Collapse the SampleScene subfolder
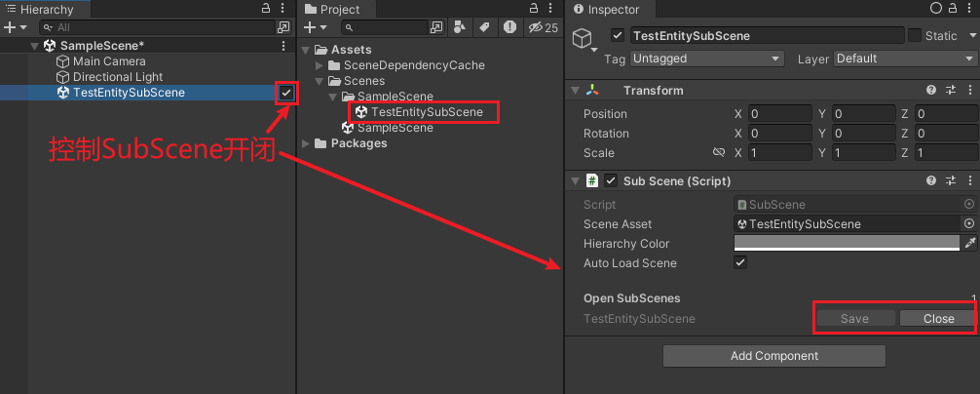 (x=332, y=97)
